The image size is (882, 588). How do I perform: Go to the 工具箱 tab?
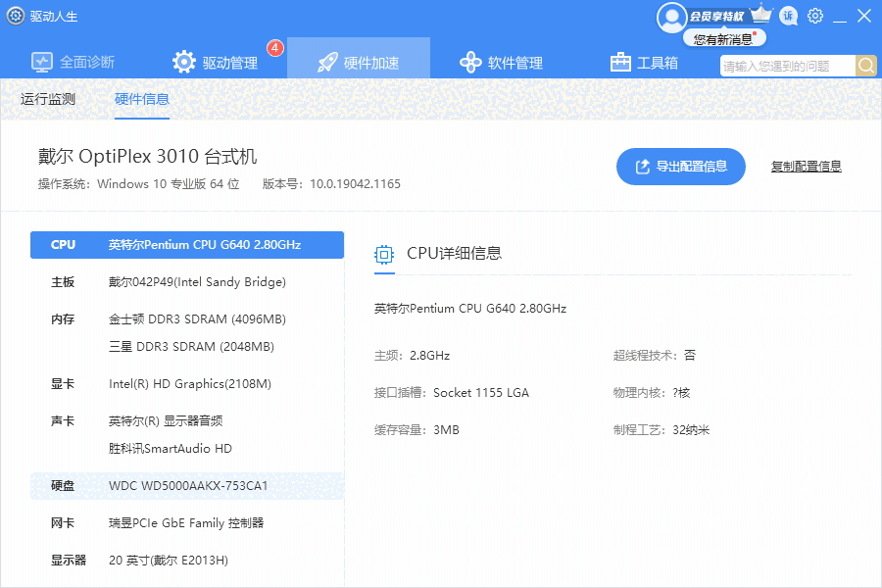[x=644, y=62]
